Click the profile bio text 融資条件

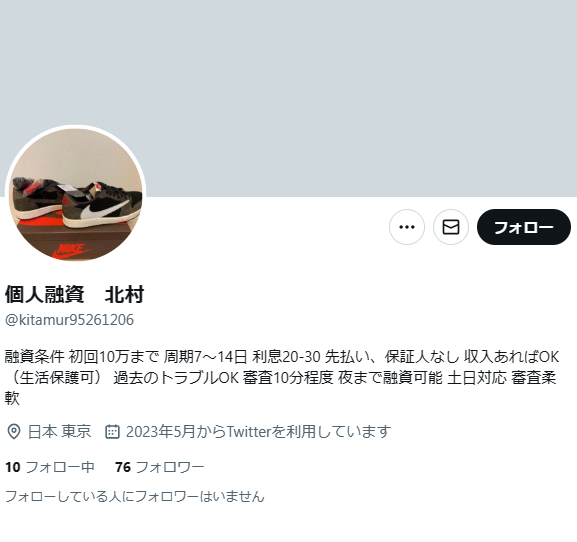tap(35, 357)
